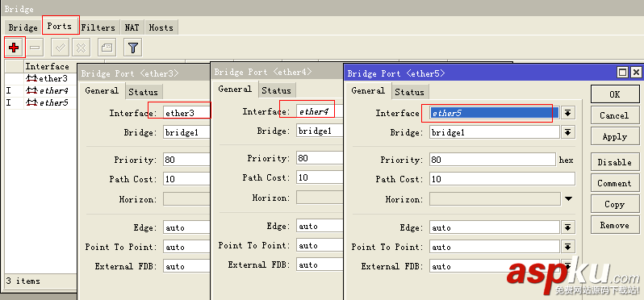Switch to the Ports tab
The height and width of the screenshot is (300, 644).
point(60,27)
